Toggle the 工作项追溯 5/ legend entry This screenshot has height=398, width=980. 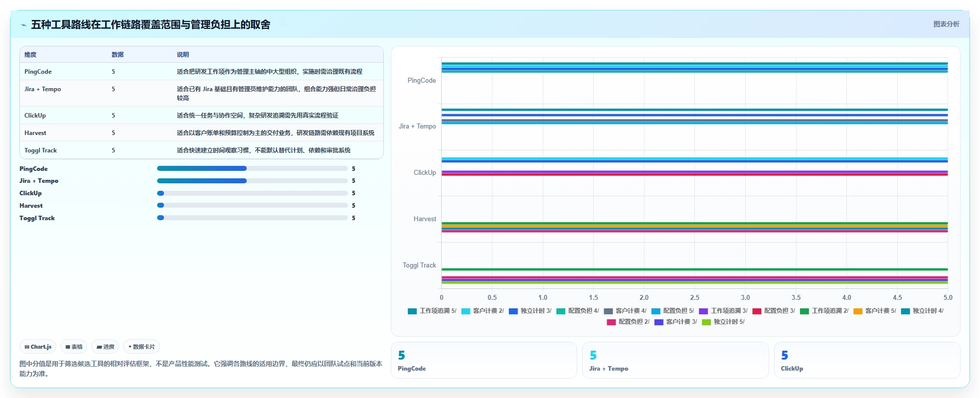tap(432, 311)
